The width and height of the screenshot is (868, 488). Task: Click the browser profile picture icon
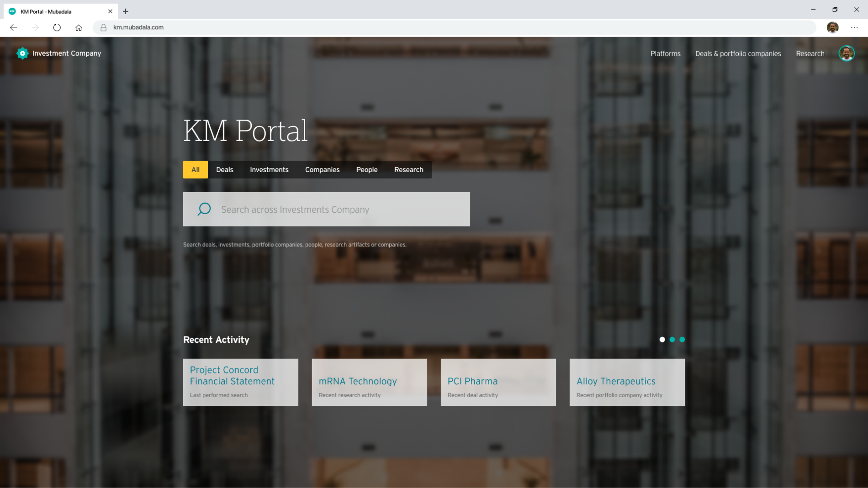point(832,27)
